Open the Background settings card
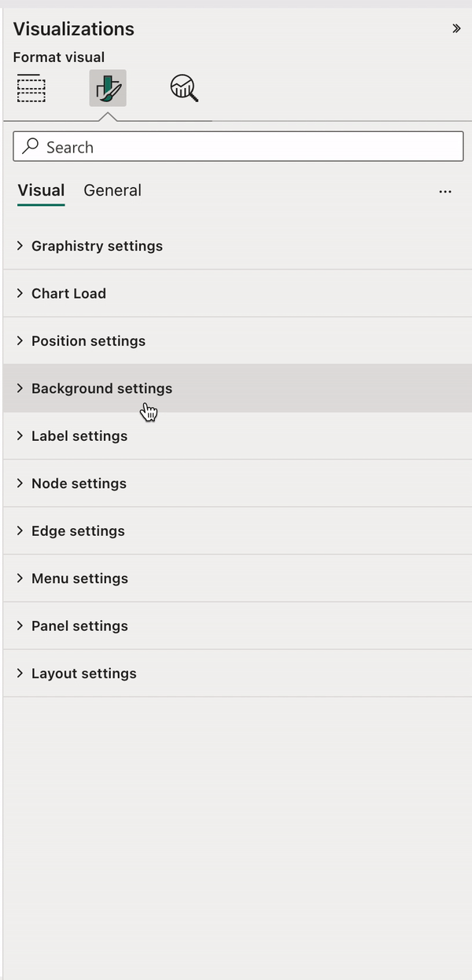 [x=101, y=388]
